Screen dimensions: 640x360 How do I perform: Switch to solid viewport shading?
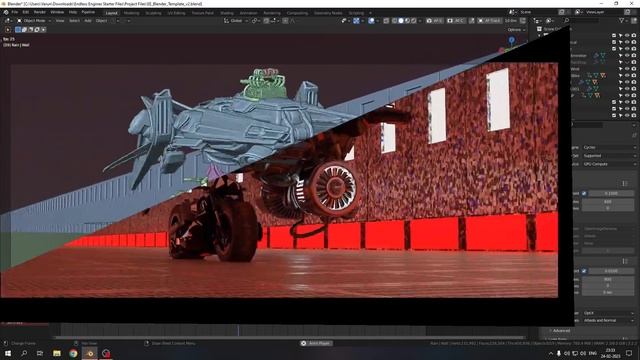[401, 20]
